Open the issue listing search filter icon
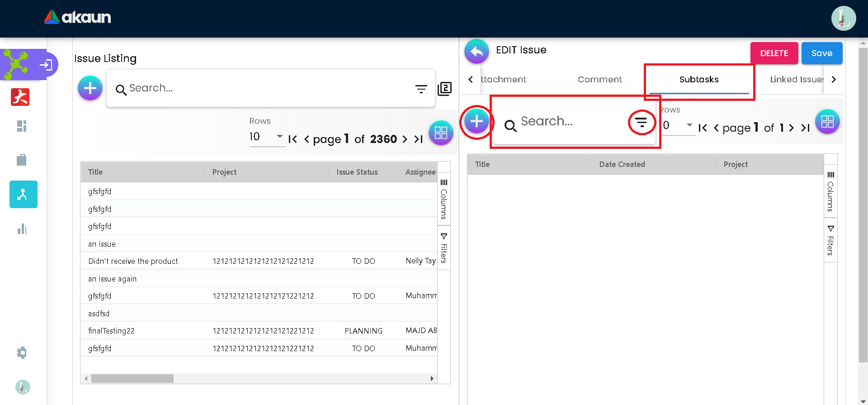 coord(421,89)
